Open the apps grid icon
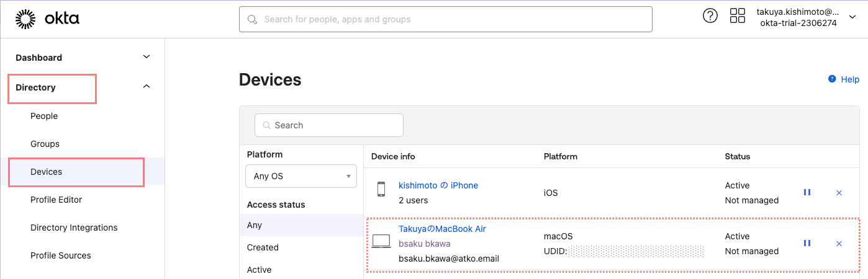This screenshot has height=279, width=868. click(737, 16)
